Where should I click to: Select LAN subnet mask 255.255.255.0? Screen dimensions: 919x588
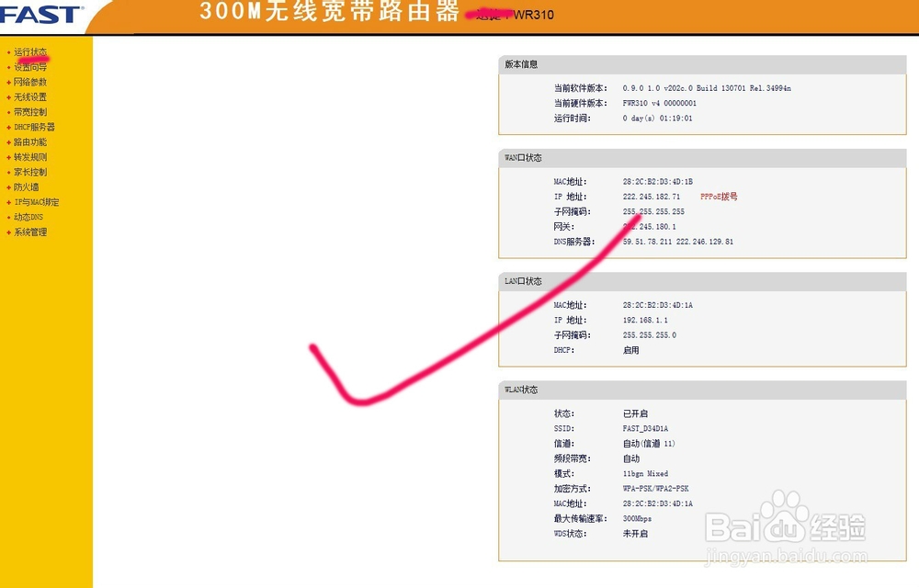[650, 335]
